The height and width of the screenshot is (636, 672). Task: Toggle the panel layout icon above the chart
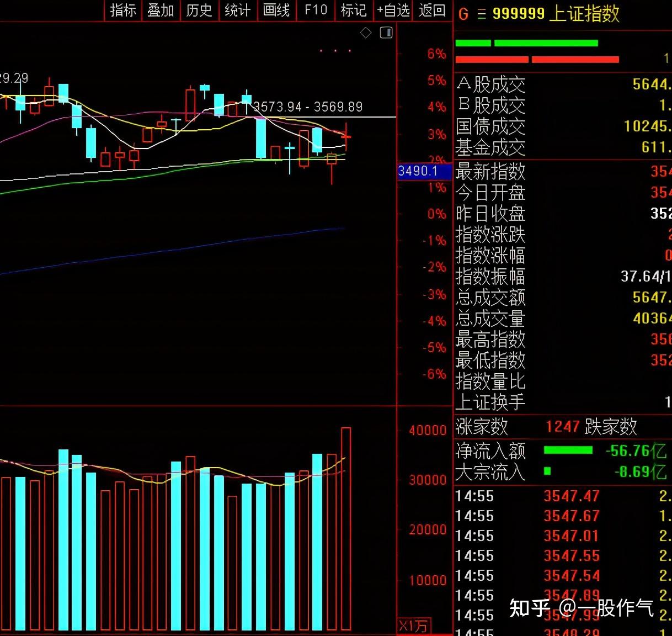tap(386, 33)
